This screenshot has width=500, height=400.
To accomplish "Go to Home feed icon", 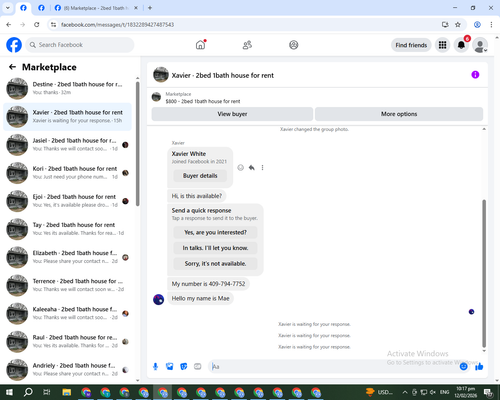I will (x=200, y=45).
